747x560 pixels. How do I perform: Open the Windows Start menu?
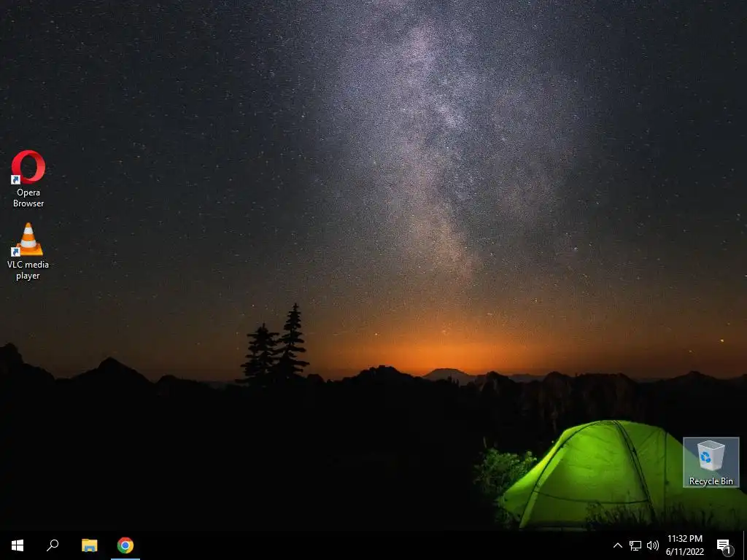(18, 545)
